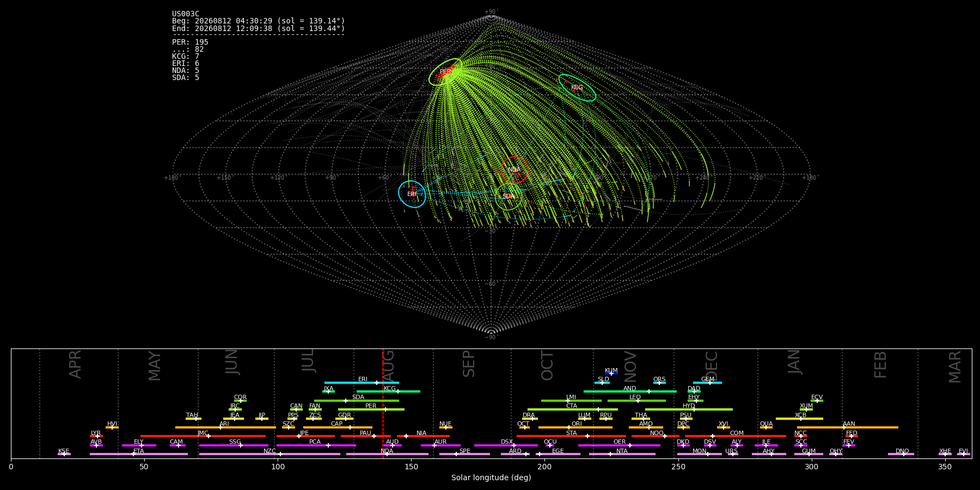Select the ORI shower bar in October
This screenshot has height=490, width=980.
(x=575, y=427)
